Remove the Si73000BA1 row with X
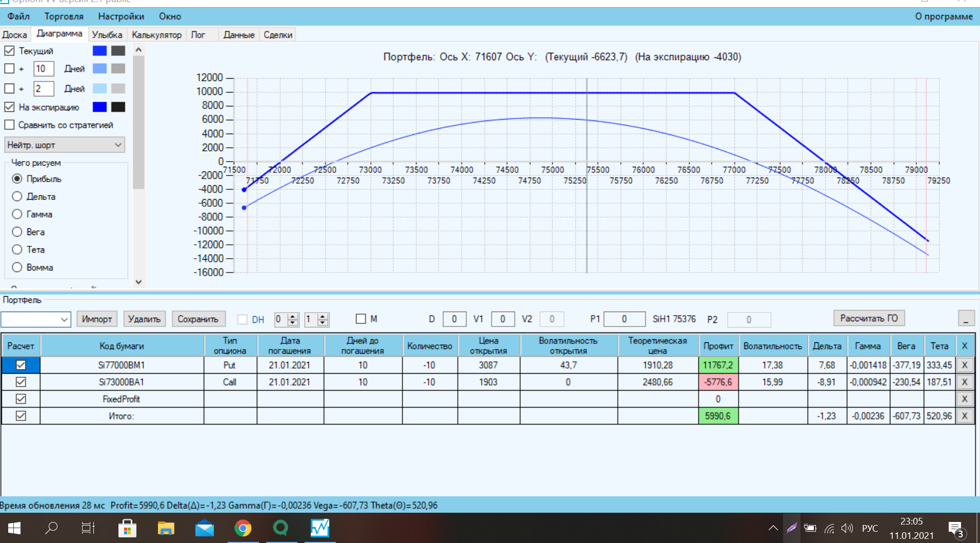This screenshot has height=543, width=980. (x=965, y=382)
